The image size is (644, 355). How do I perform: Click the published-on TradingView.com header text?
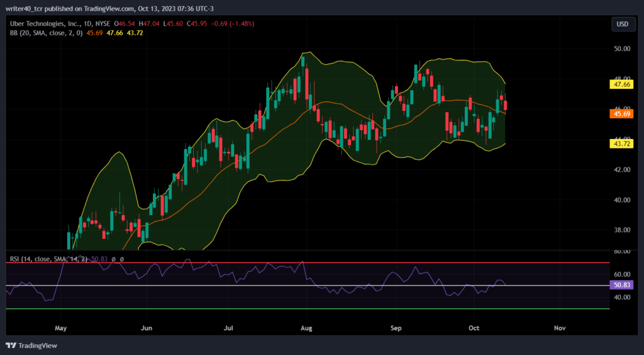[x=111, y=9]
